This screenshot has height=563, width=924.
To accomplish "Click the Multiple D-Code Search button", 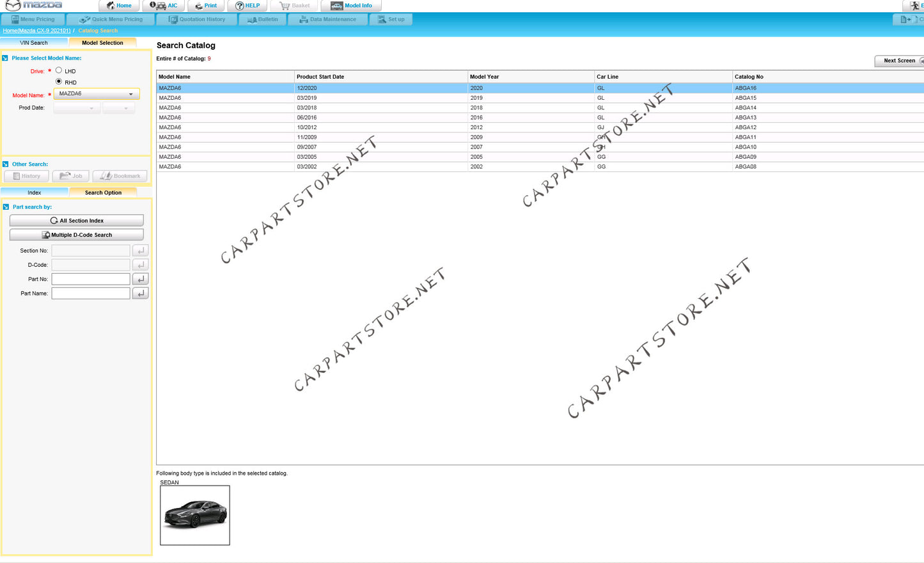I will point(77,235).
